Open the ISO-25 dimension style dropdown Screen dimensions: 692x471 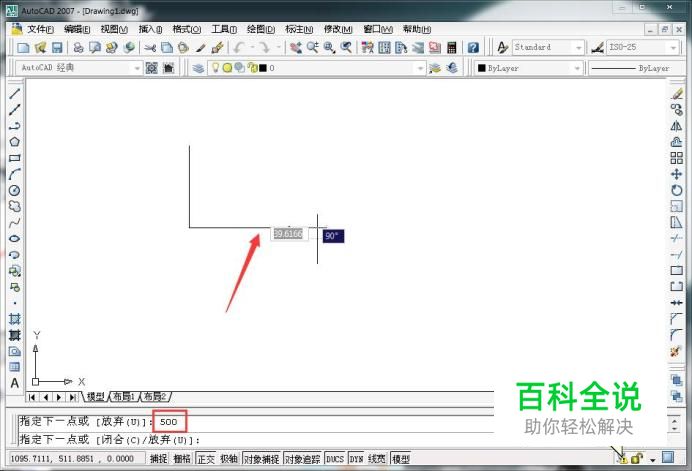point(673,47)
